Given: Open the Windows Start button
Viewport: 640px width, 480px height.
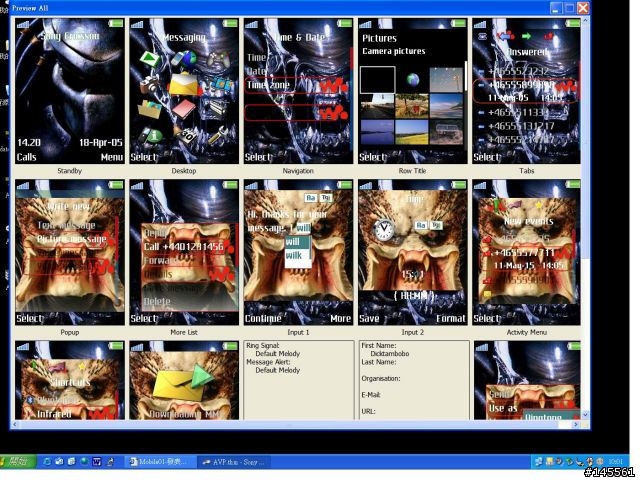Looking at the screenshot, I should click(18, 462).
